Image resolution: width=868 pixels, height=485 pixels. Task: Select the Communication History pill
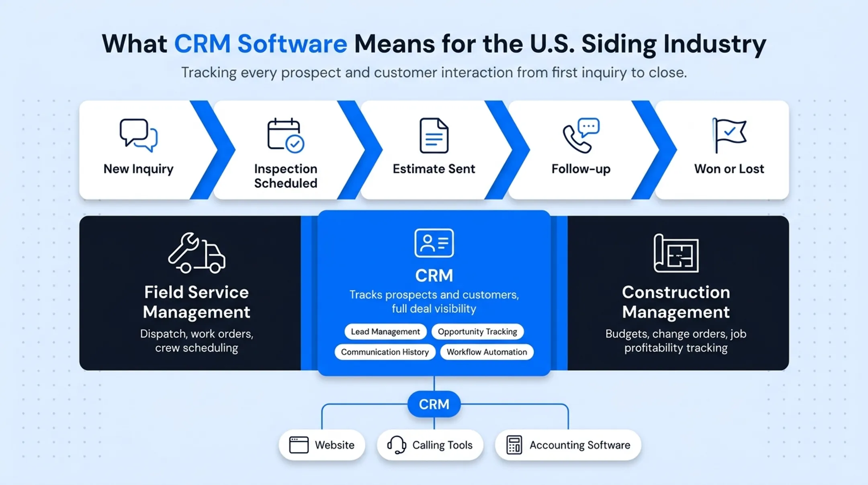click(x=385, y=352)
